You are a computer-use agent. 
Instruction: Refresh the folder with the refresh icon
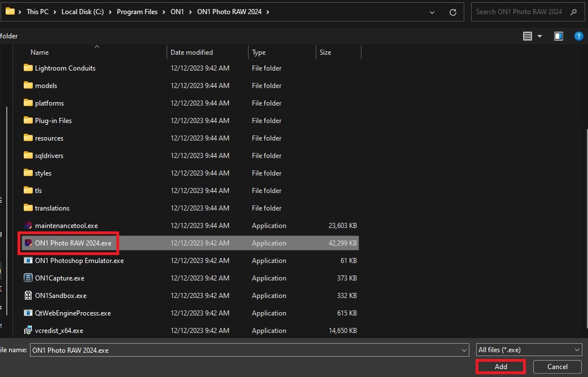(452, 12)
